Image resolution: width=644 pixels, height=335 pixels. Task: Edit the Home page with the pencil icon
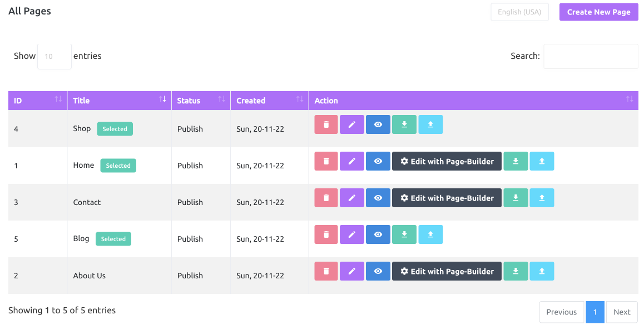(351, 161)
